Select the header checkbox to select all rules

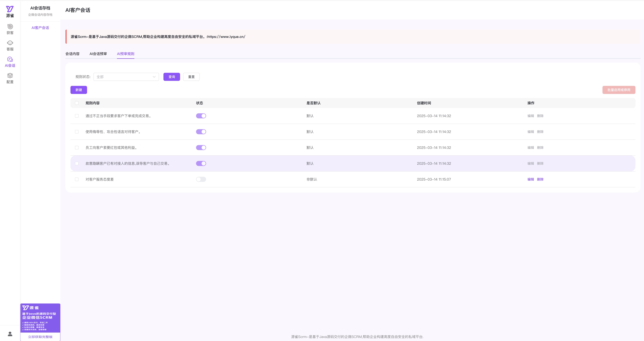click(77, 103)
